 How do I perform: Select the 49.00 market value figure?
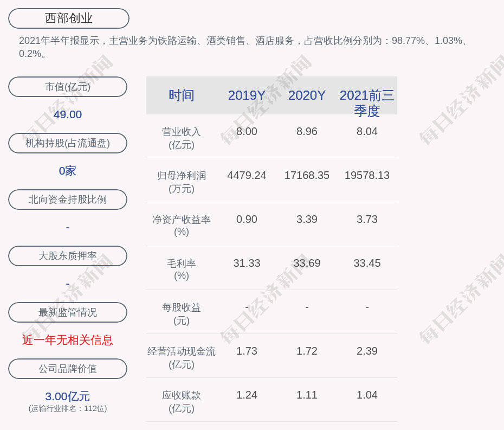pos(68,114)
